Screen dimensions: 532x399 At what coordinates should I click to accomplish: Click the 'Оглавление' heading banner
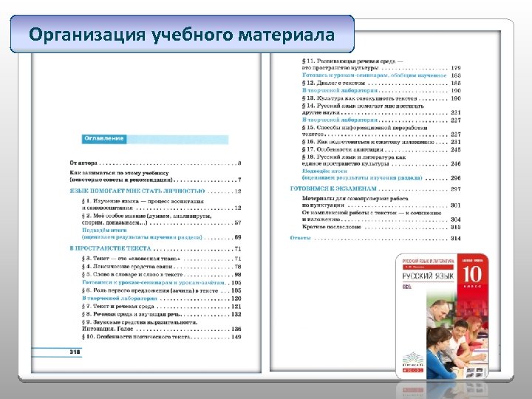click(155, 139)
